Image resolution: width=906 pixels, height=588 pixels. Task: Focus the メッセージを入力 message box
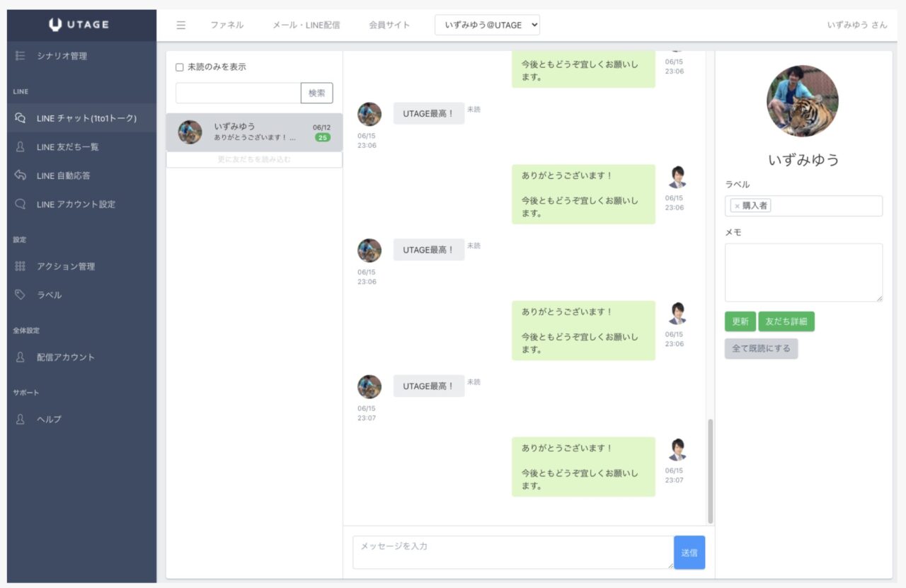coord(513,553)
